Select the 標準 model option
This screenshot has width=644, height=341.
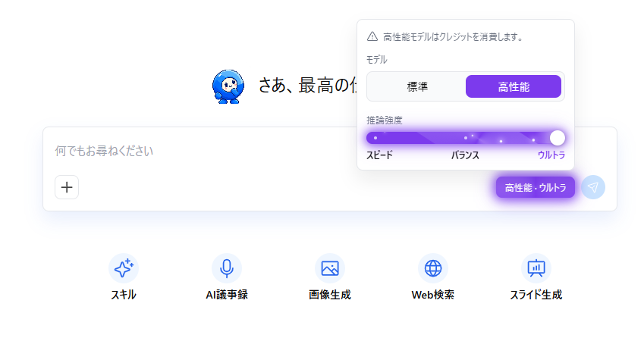click(417, 86)
